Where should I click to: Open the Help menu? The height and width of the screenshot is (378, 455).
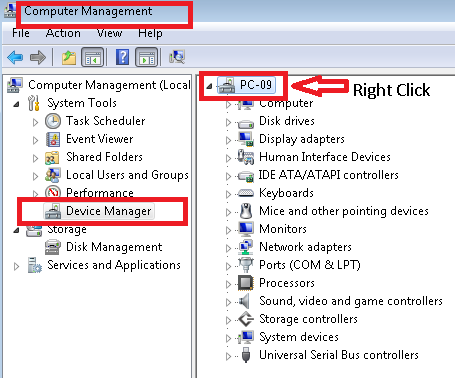click(150, 33)
